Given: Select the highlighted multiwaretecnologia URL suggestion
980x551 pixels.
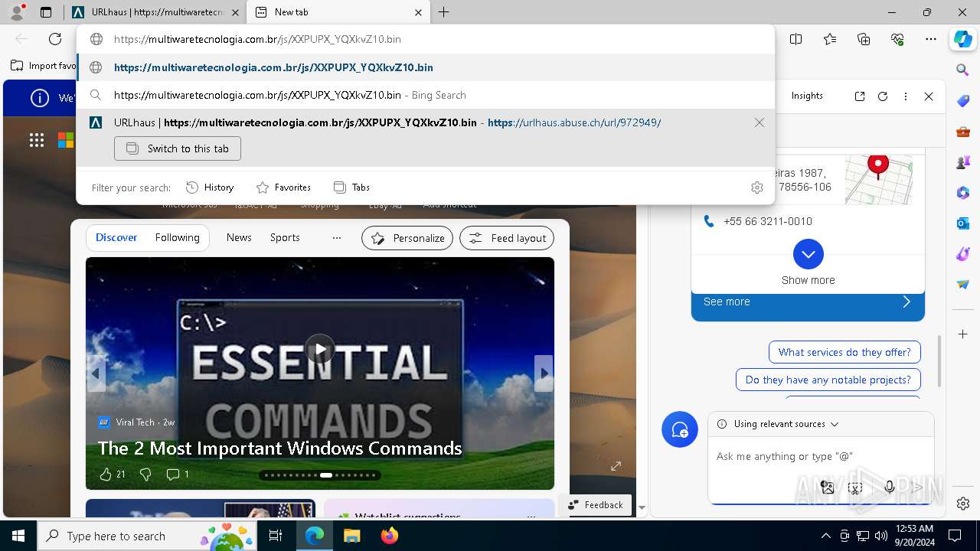Looking at the screenshot, I should click(x=426, y=67).
